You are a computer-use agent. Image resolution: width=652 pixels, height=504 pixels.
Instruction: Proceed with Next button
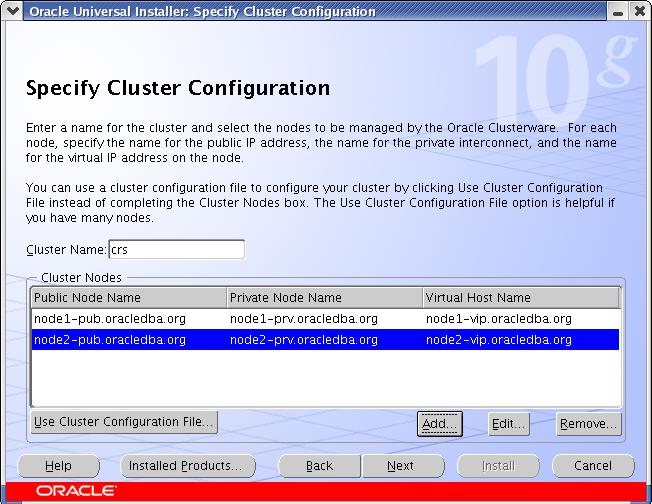click(403, 466)
